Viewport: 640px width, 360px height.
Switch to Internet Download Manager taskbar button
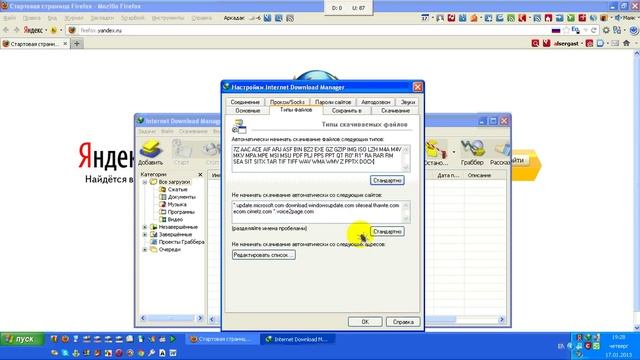click(x=297, y=339)
